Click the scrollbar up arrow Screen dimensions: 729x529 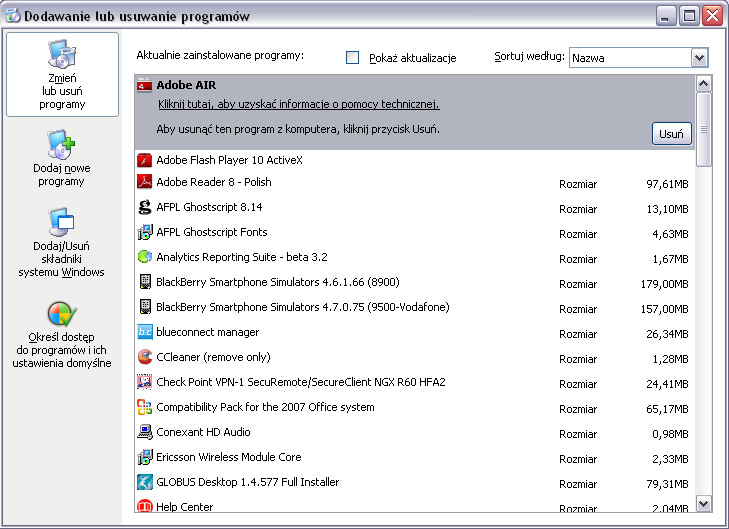click(x=703, y=84)
